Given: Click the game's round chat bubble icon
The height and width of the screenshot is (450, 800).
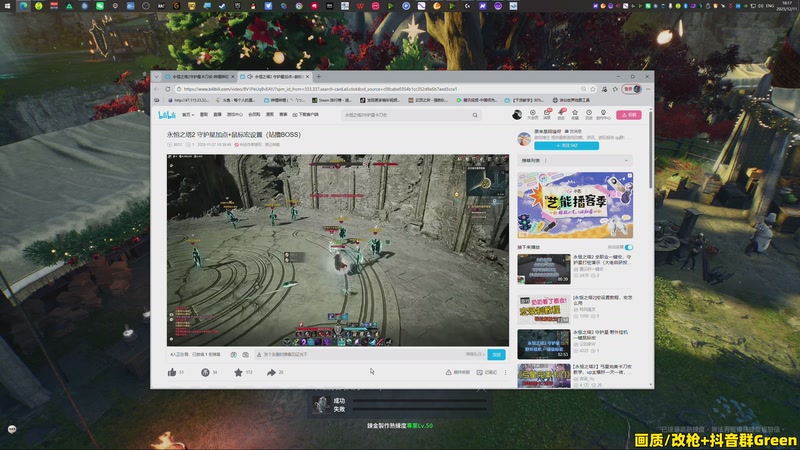Looking at the screenshot, I should (12, 429).
